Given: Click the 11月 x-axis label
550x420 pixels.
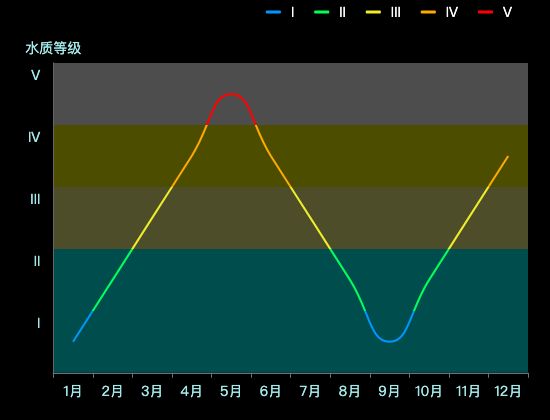Looking at the screenshot, I should coord(468,391).
